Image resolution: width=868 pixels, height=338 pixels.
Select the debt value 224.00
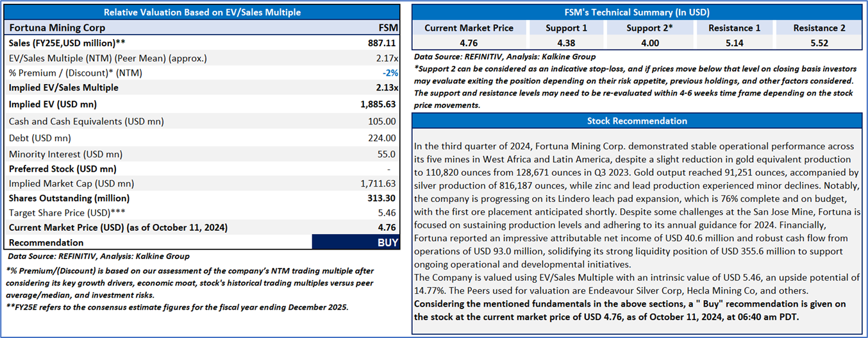coord(383,138)
